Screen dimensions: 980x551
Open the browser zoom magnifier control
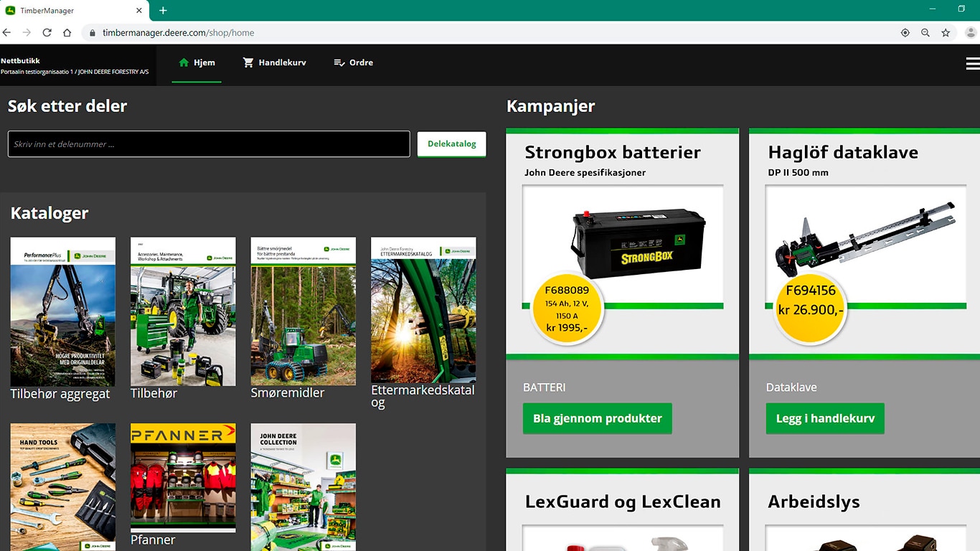click(x=925, y=33)
